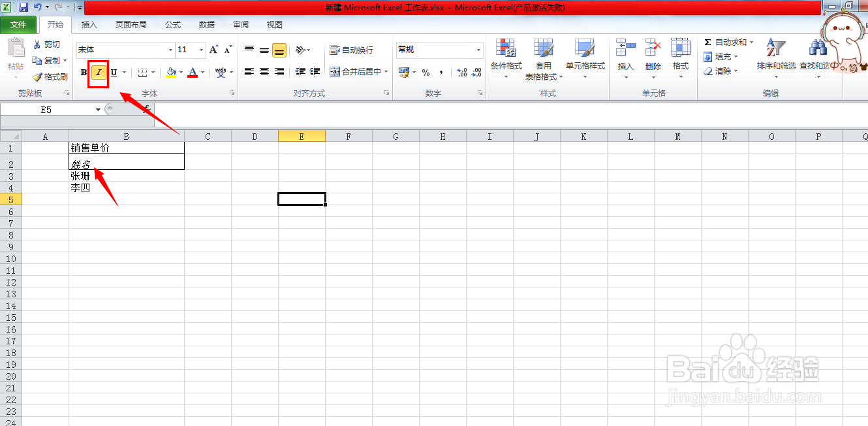Toggle middle vertical alignment
The image size is (868, 426).
pyautogui.click(x=264, y=50)
